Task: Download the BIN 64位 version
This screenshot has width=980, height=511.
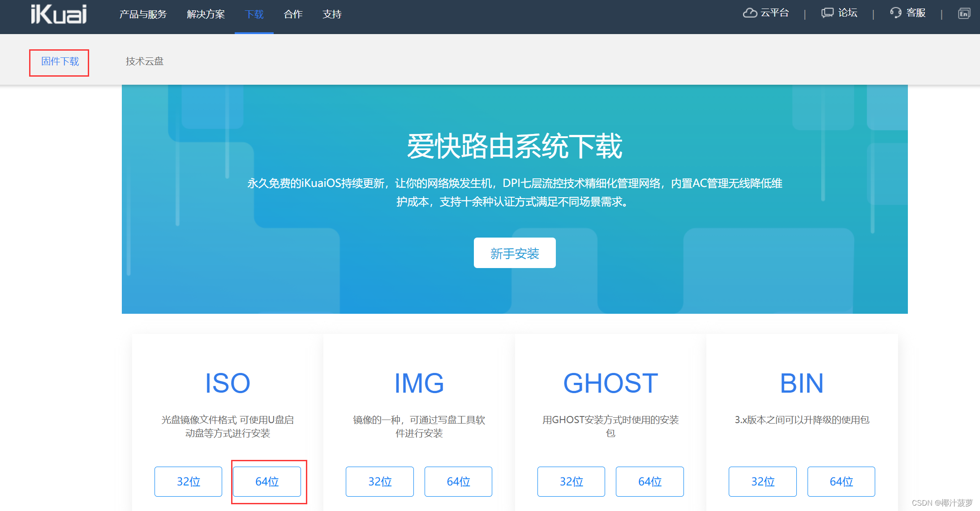Action: tap(841, 481)
